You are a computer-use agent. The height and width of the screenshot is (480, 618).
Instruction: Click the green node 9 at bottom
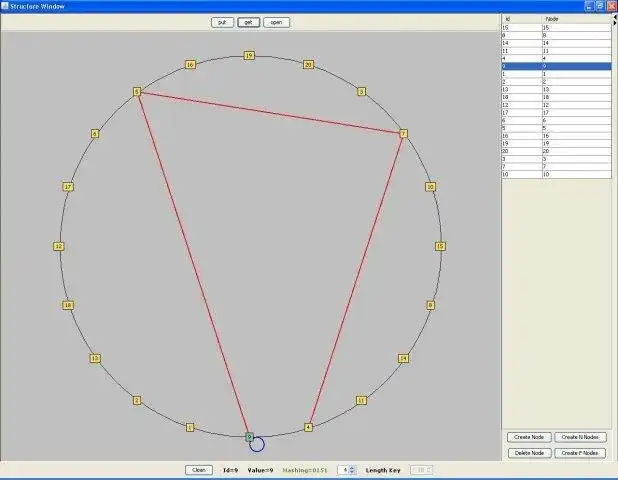pos(249,436)
